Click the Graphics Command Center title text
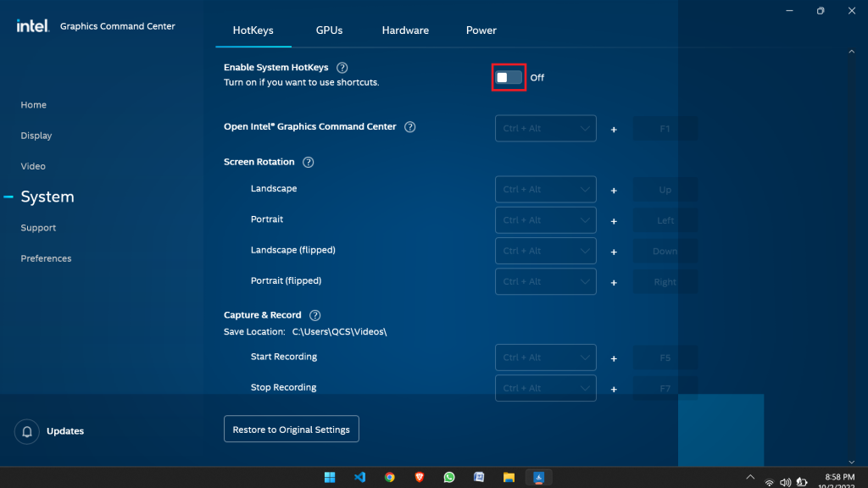868x488 pixels. tap(117, 26)
